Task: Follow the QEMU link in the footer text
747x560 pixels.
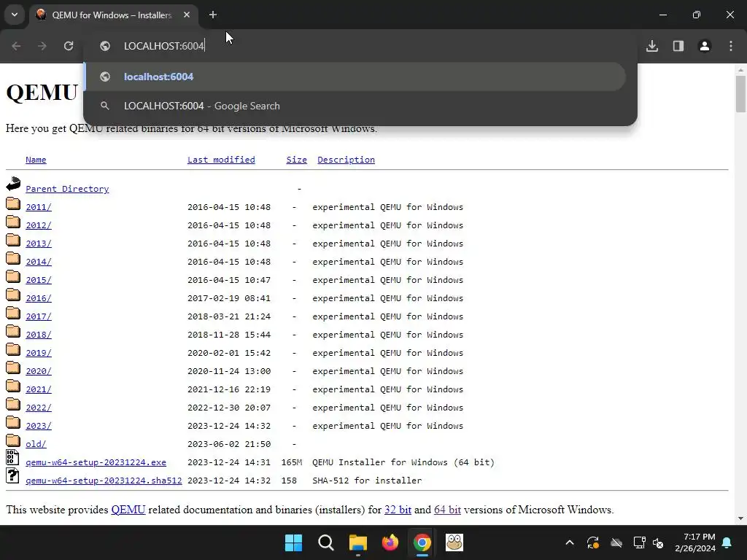Action: click(x=128, y=510)
